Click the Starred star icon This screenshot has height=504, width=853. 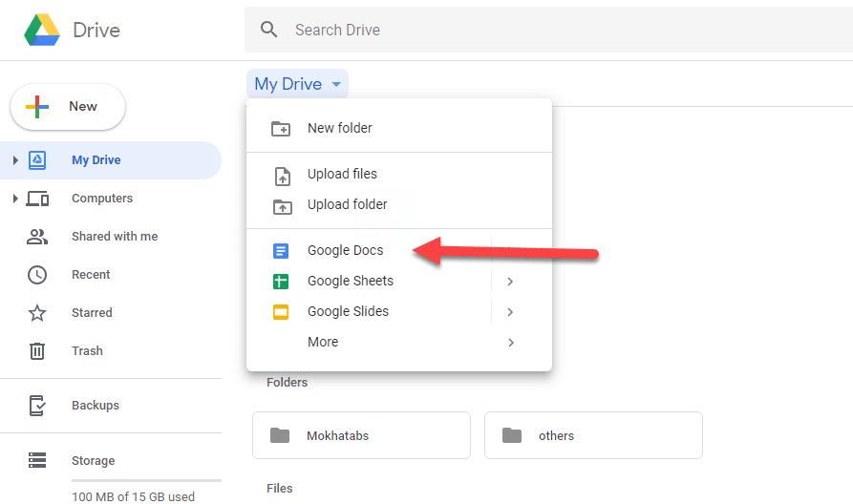[x=37, y=313]
